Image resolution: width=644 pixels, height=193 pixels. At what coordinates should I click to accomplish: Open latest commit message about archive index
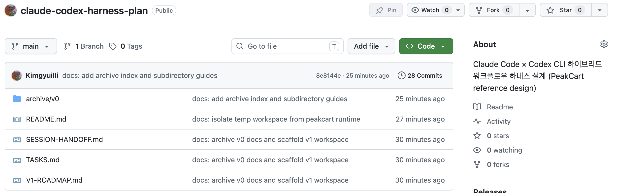click(x=140, y=75)
